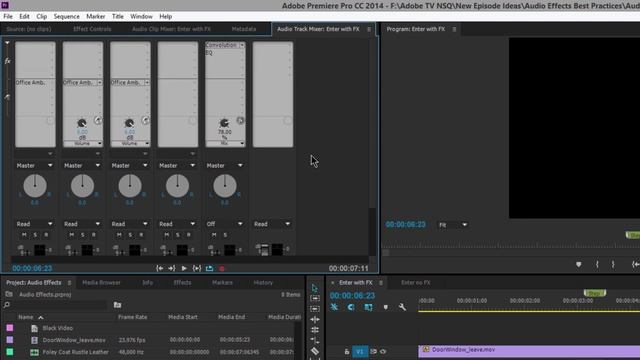
Task: Click Mark In in the Program monitor
Action: [597, 264]
